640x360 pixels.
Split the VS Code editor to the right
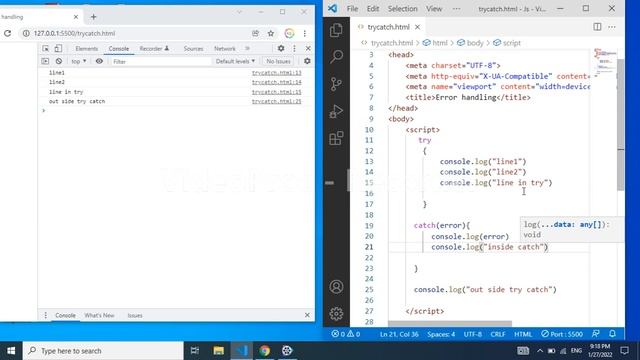point(597,27)
